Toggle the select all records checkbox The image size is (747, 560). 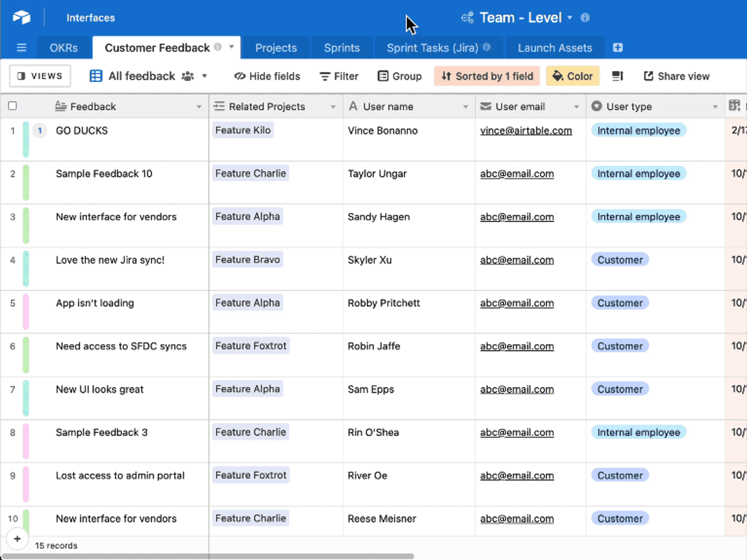pyautogui.click(x=13, y=106)
